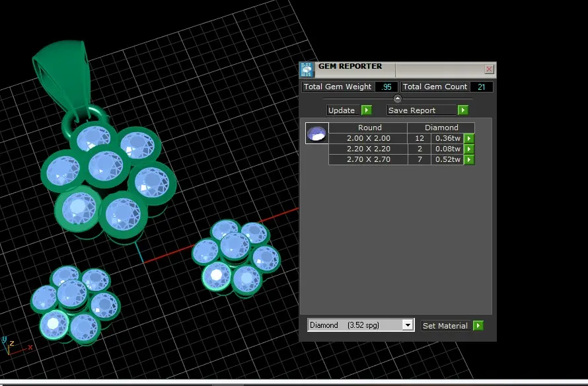Click the Total Gem Weight label
This screenshot has width=588, height=386.
coord(338,87)
